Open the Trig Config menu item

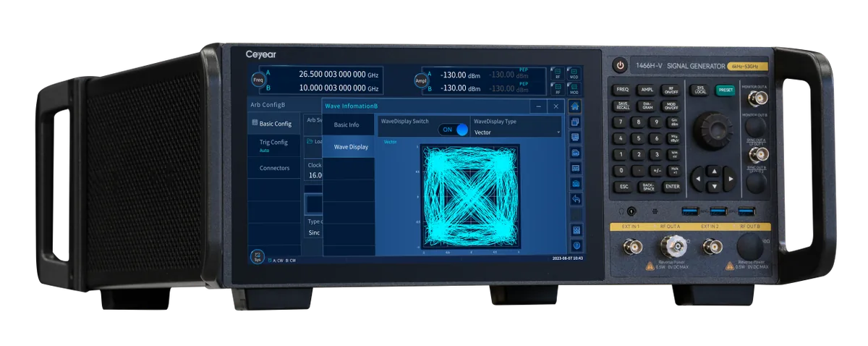[x=274, y=145]
